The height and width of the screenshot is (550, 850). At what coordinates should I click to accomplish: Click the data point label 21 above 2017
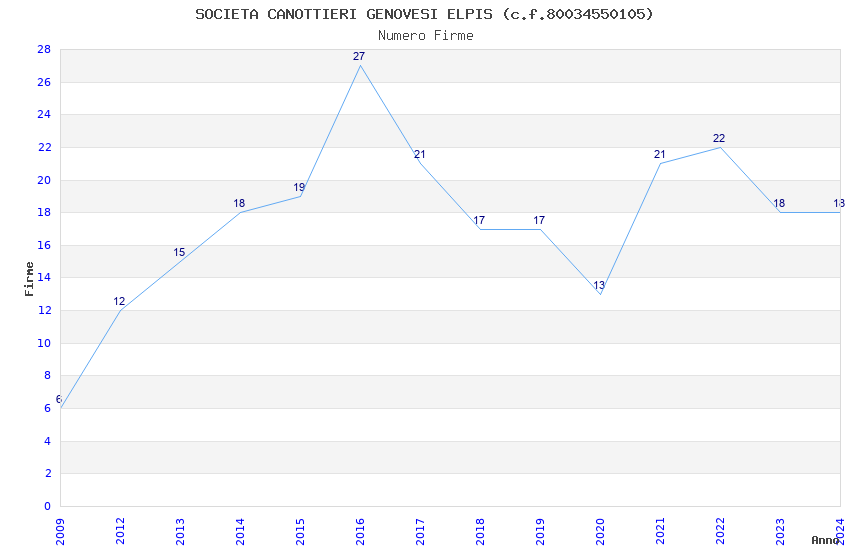pyautogui.click(x=420, y=154)
